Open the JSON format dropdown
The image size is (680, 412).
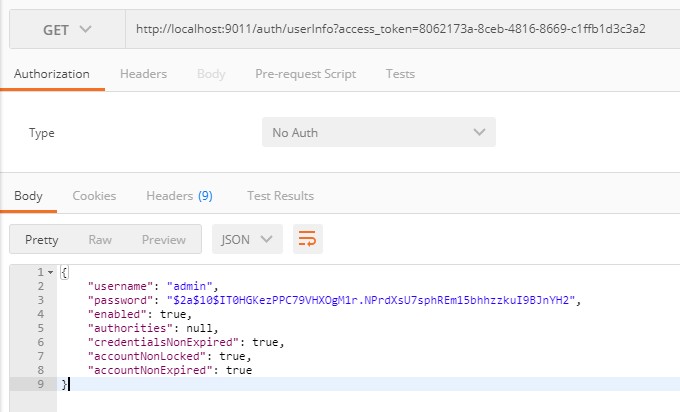coord(247,239)
